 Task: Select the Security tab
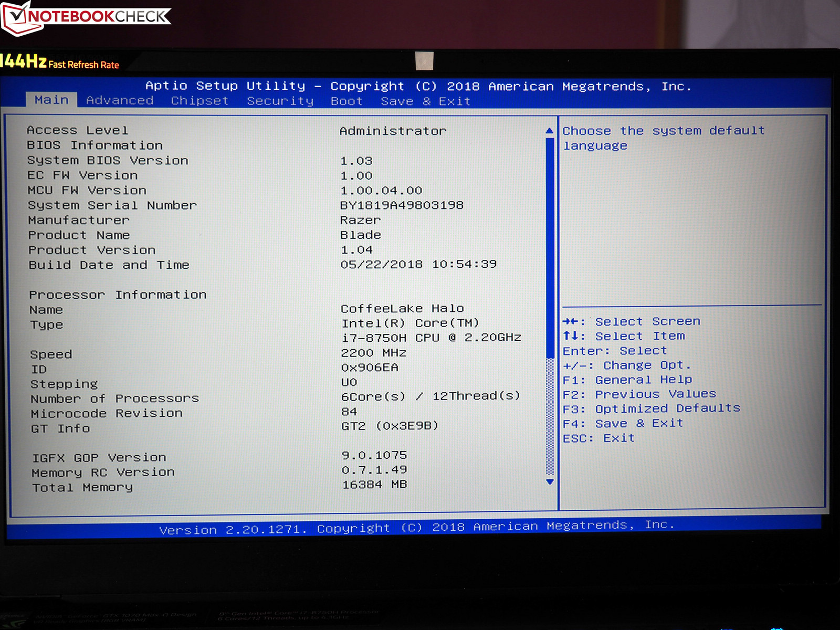click(280, 101)
